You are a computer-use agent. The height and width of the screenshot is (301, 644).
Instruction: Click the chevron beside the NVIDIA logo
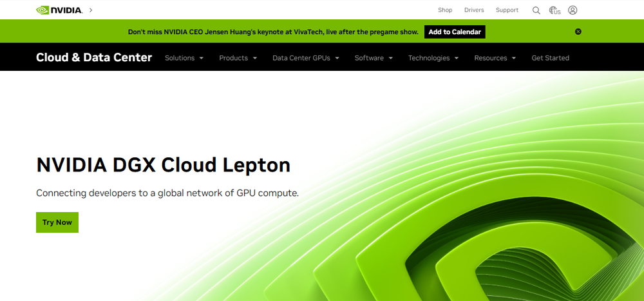point(91,10)
